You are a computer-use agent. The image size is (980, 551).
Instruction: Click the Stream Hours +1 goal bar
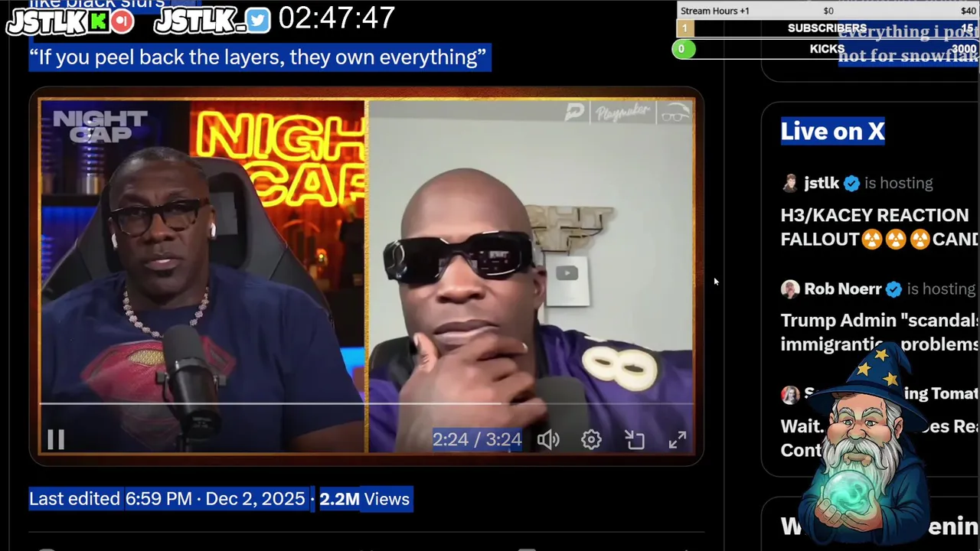(828, 11)
